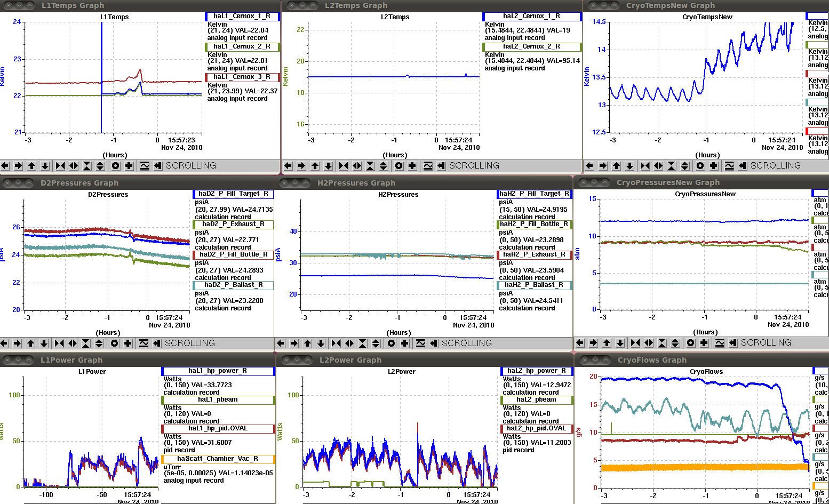
Task: Pan left in L1Temps Graph toolbar
Action: [5, 166]
